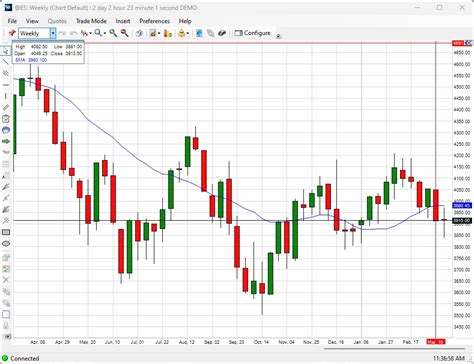Image resolution: width=474 pixels, height=364 pixels.
Task: Click the colored bars volume icon
Action: (x=168, y=33)
